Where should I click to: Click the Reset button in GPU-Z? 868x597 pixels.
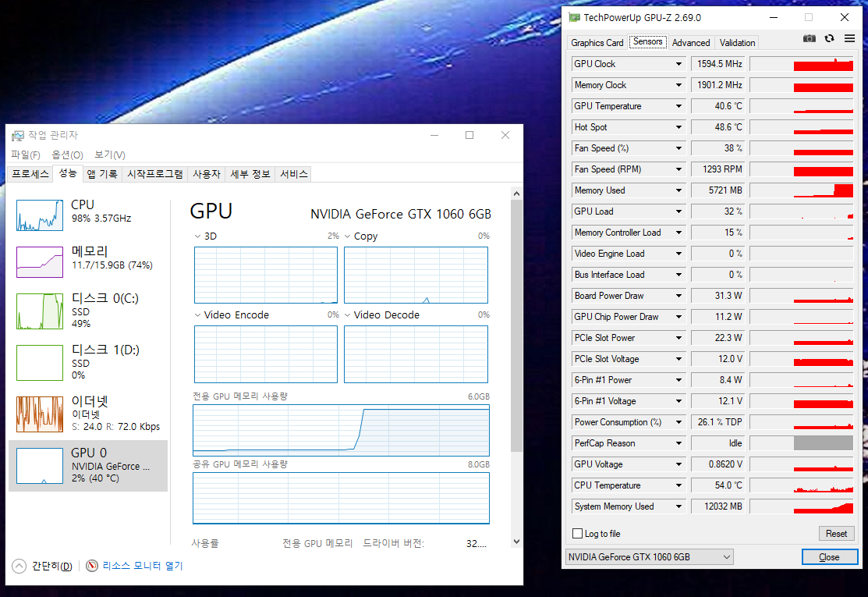pos(836,533)
